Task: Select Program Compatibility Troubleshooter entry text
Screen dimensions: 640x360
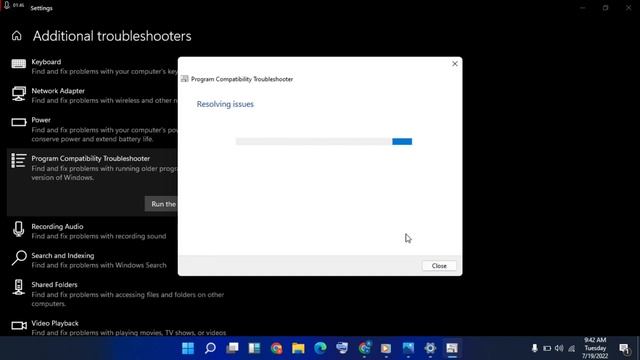Action: tap(91, 158)
